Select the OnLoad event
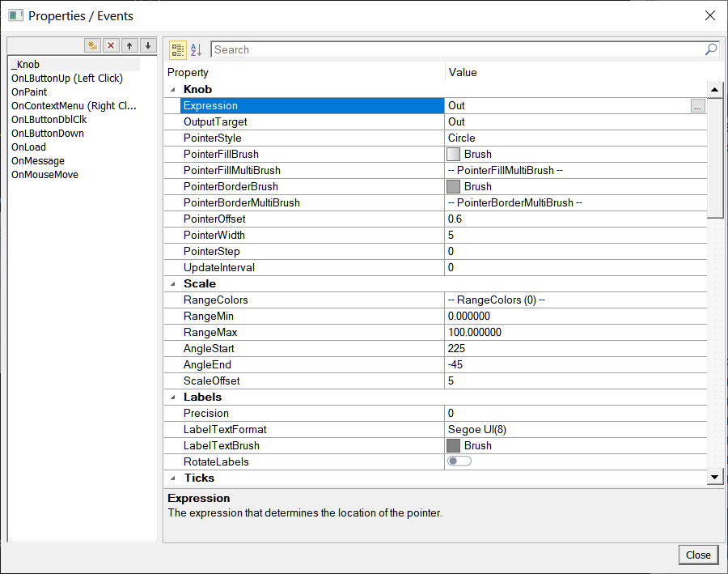 (x=29, y=147)
